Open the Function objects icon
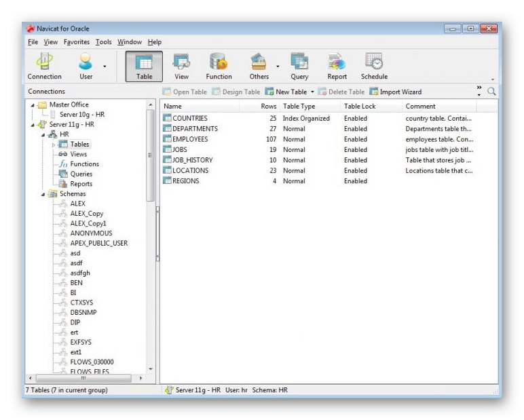The image size is (524, 420). pyautogui.click(x=219, y=66)
